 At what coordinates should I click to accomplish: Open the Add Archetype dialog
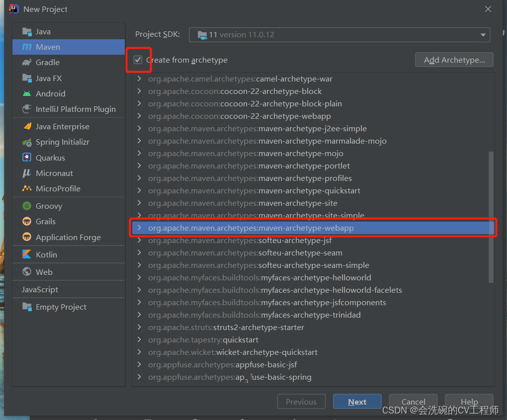[x=454, y=60]
